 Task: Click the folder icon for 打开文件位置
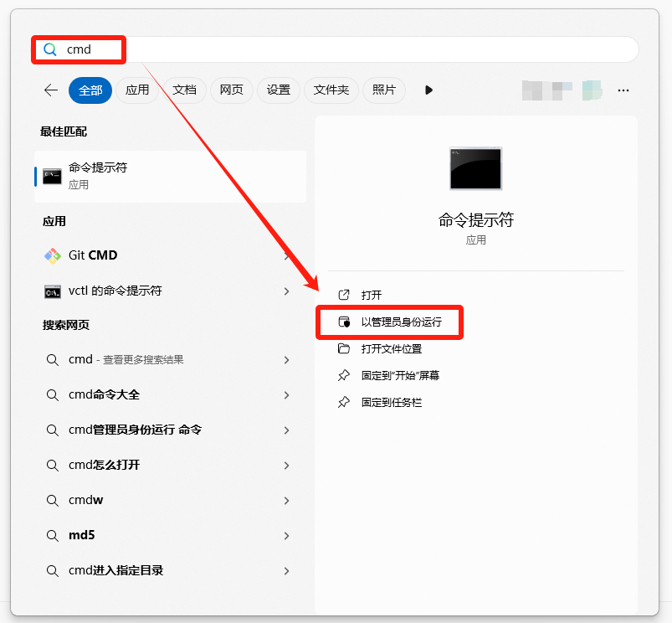point(343,349)
